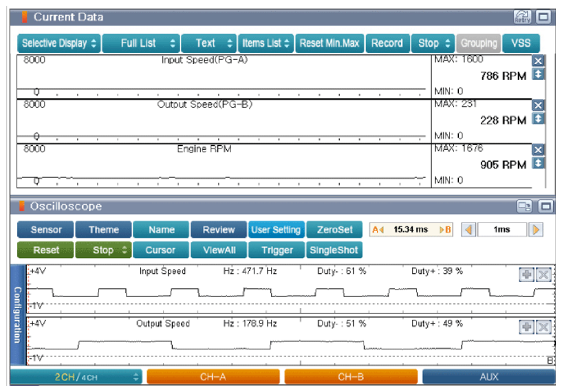
Task: Click Input Speed(PG-A) graph label
Action: point(205,59)
